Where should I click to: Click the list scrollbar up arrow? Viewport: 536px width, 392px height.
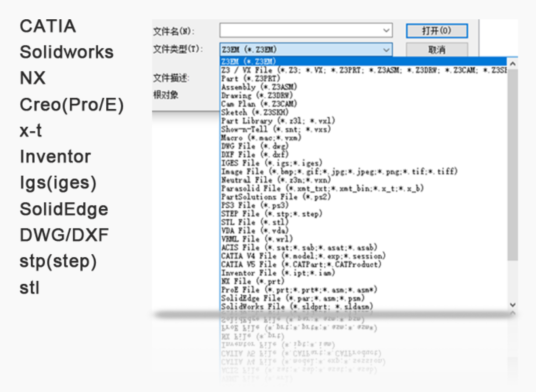[513, 64]
